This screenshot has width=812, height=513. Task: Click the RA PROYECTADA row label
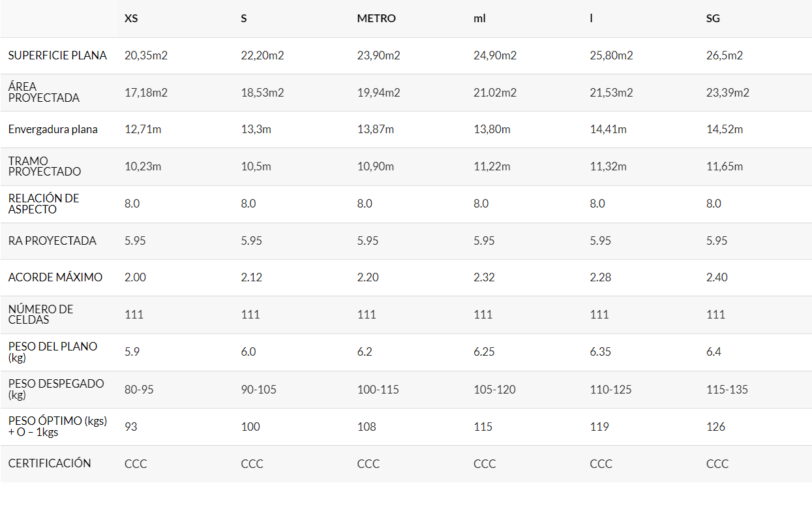[x=52, y=241]
